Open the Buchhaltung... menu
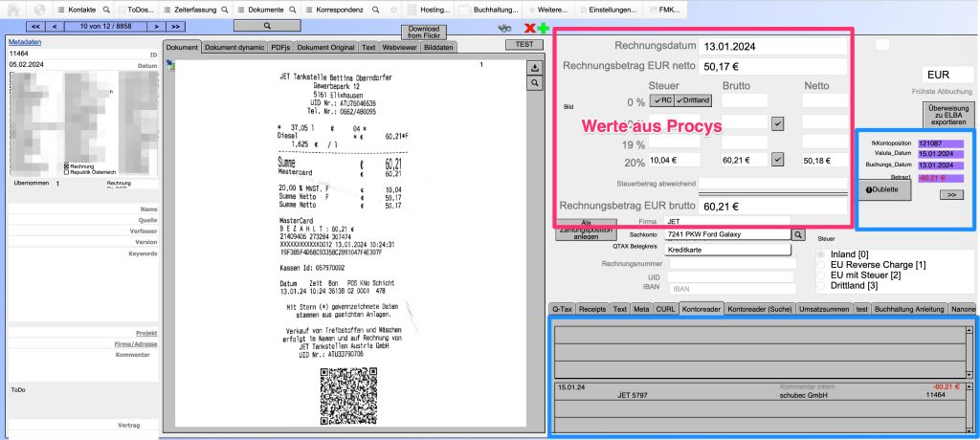Image resolution: width=980 pixels, height=440 pixels. [x=488, y=10]
